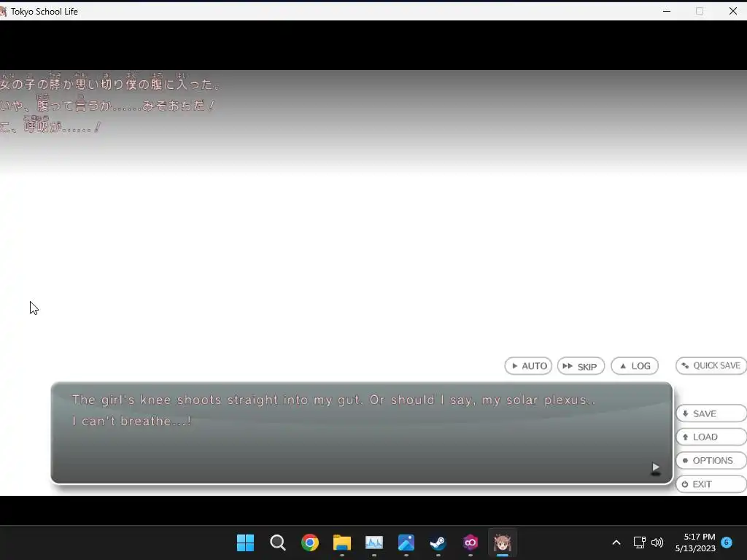Click the EXIT button

[x=711, y=484]
